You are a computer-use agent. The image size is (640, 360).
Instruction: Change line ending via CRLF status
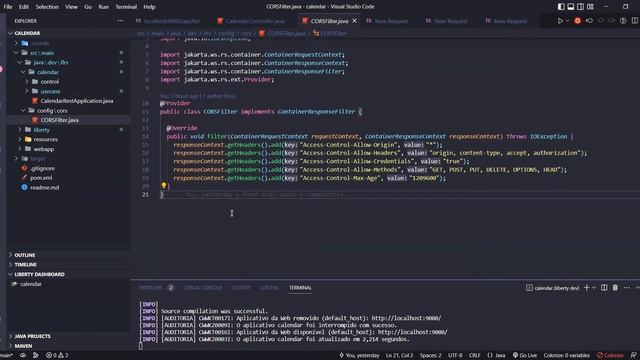[474, 356]
